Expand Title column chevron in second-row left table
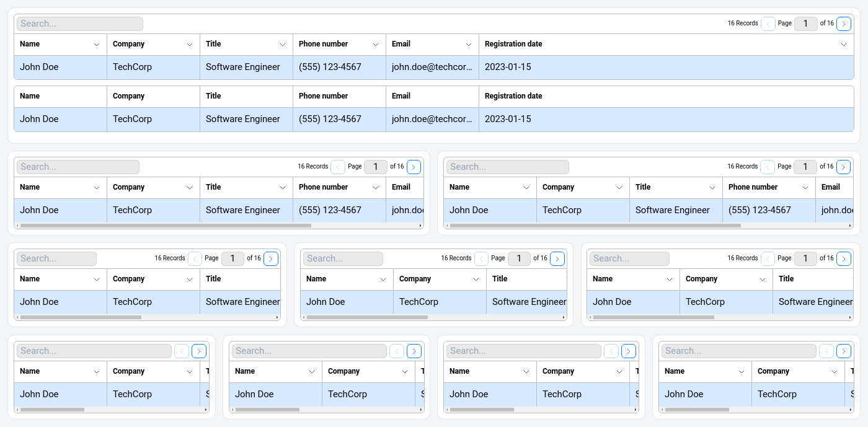The image size is (868, 427). point(283,188)
